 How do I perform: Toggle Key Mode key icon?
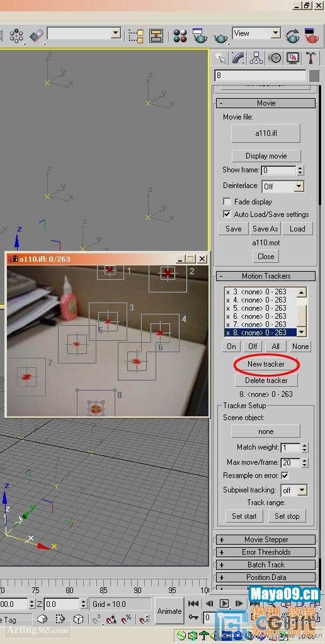194,618
